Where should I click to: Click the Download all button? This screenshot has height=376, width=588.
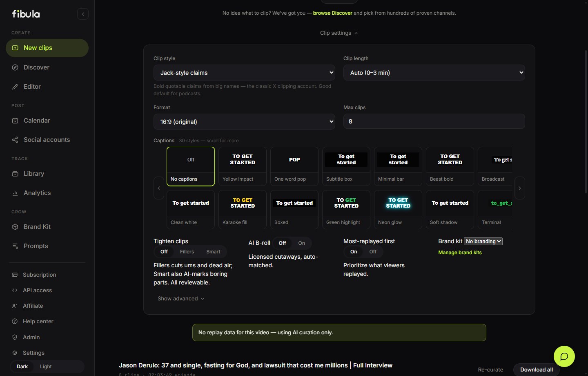pyautogui.click(x=537, y=369)
